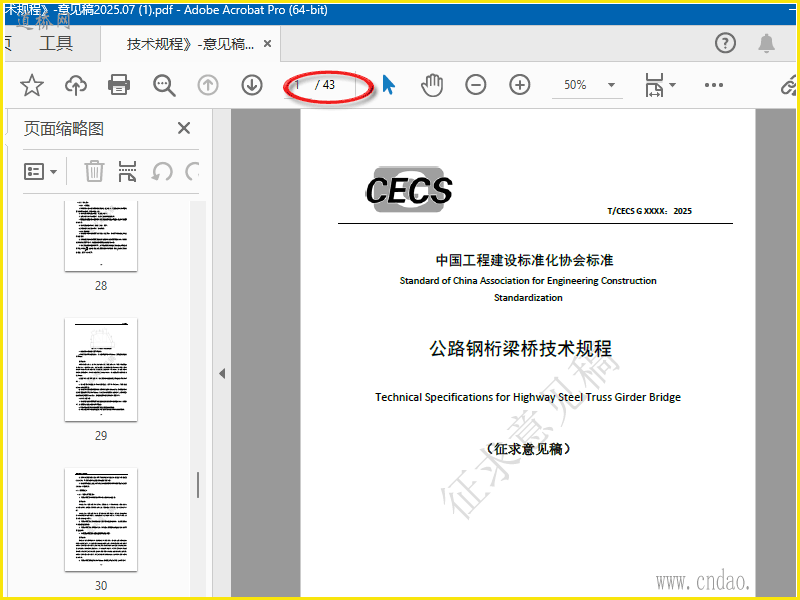Click the document title 公路钢桁梁桥技术规程
Image resolution: width=800 pixels, height=600 pixels.
[x=520, y=349]
